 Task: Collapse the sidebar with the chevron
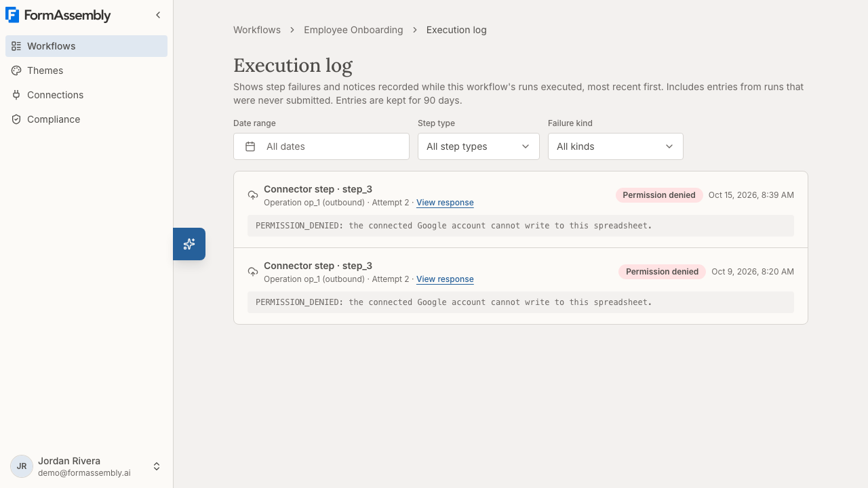point(158,15)
